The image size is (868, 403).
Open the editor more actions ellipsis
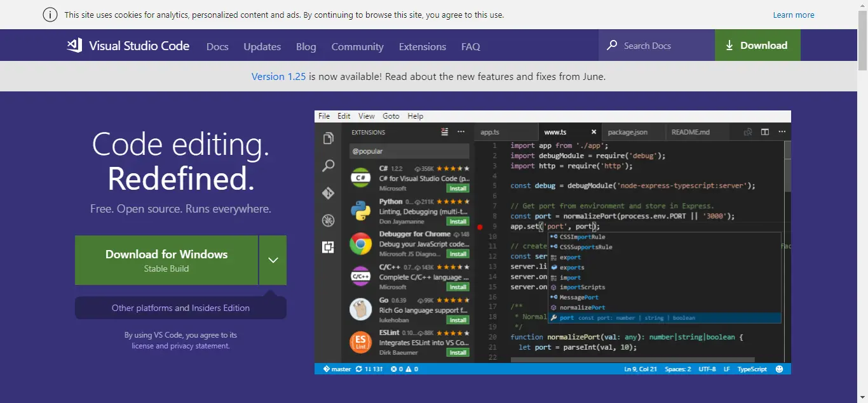(x=782, y=132)
